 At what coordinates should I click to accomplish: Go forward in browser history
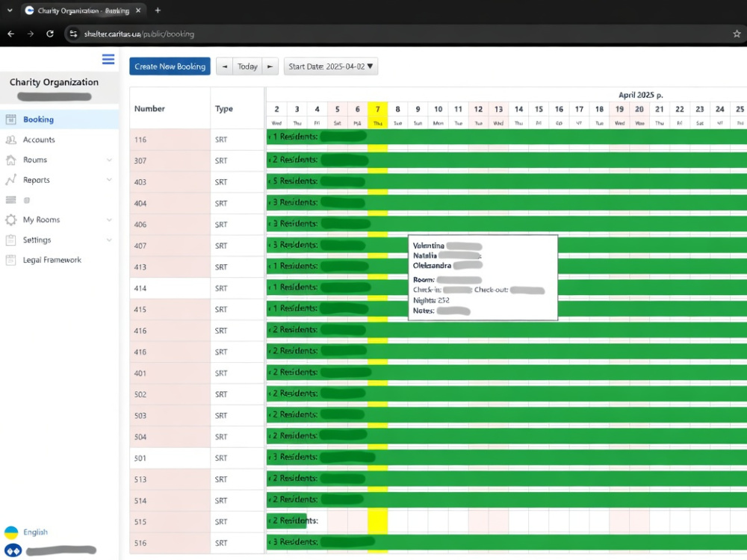pos(31,34)
